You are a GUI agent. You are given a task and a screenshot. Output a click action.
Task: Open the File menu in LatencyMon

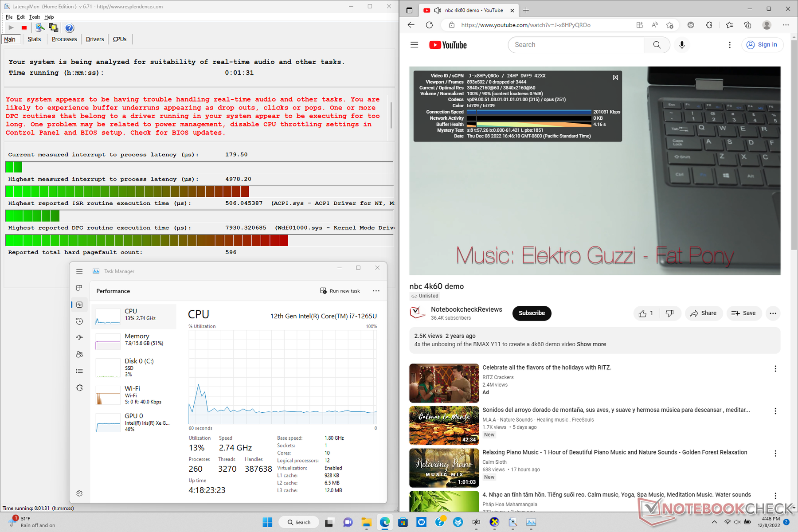(x=9, y=17)
